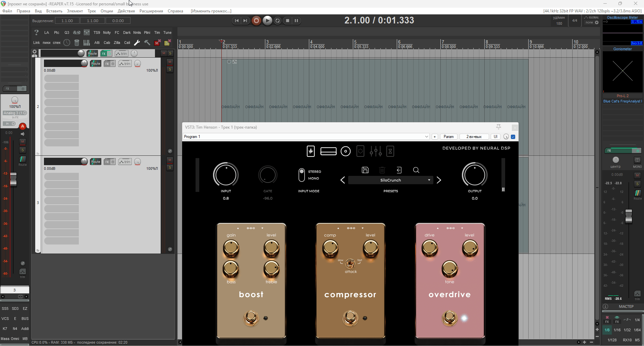
Task: Toggle master MONO button
Action: (x=637, y=160)
